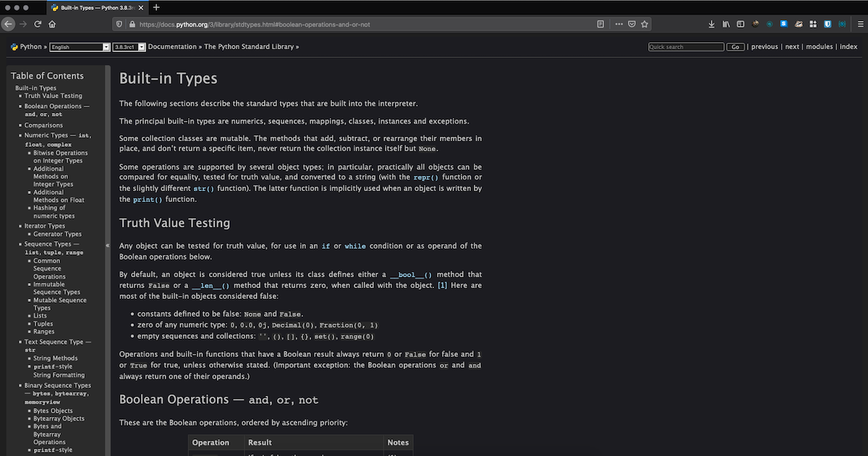The height and width of the screenshot is (456, 868).
Task: Open Bytes Objects sidebar entry
Action: pos(53,410)
